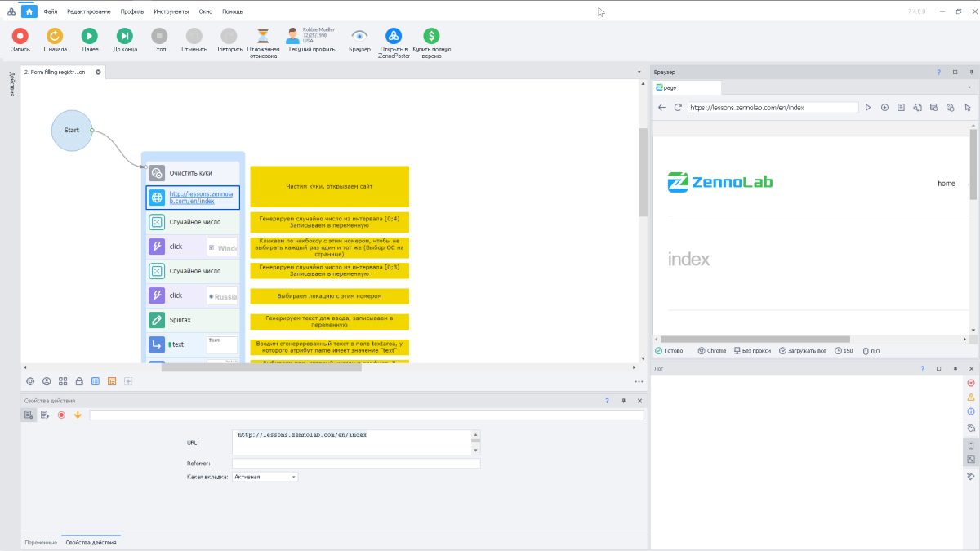The width and height of the screenshot is (980, 551).
Task: Click the Referrer input field
Action: coord(356,463)
